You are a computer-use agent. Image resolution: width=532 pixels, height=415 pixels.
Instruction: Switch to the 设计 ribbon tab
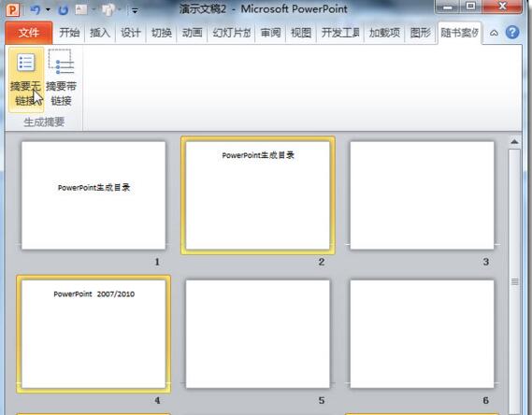pos(131,33)
